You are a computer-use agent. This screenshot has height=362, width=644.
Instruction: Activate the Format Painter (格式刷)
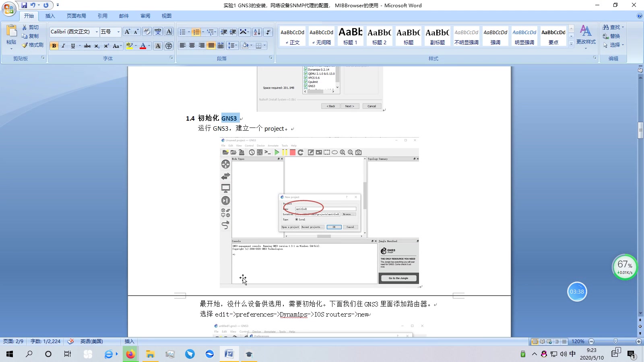point(33,45)
